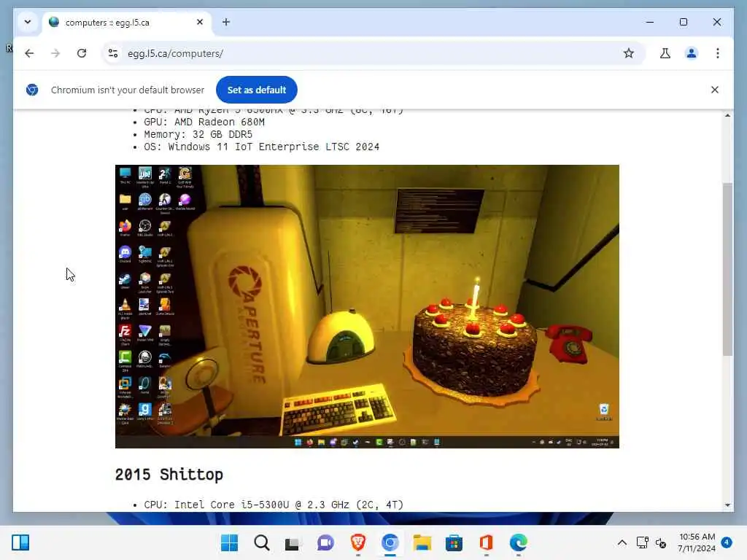
Task: Go back to the previous page
Action: [x=29, y=53]
